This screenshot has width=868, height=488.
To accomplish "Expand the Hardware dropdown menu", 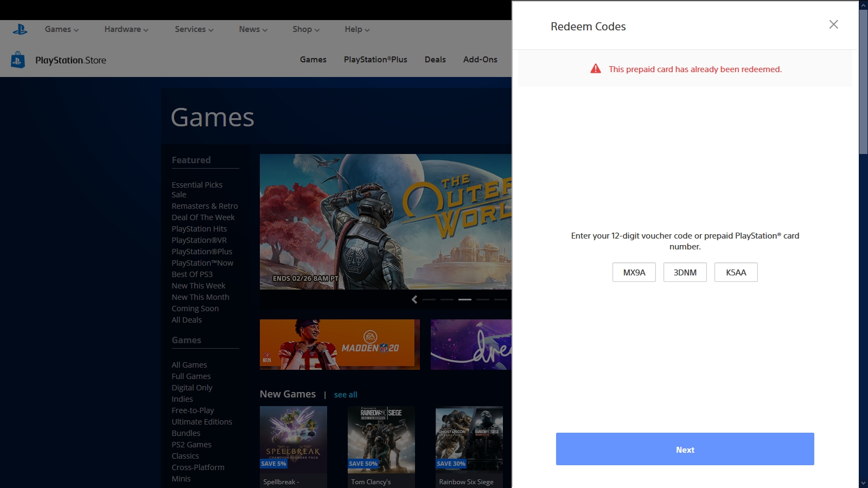I will click(x=126, y=29).
